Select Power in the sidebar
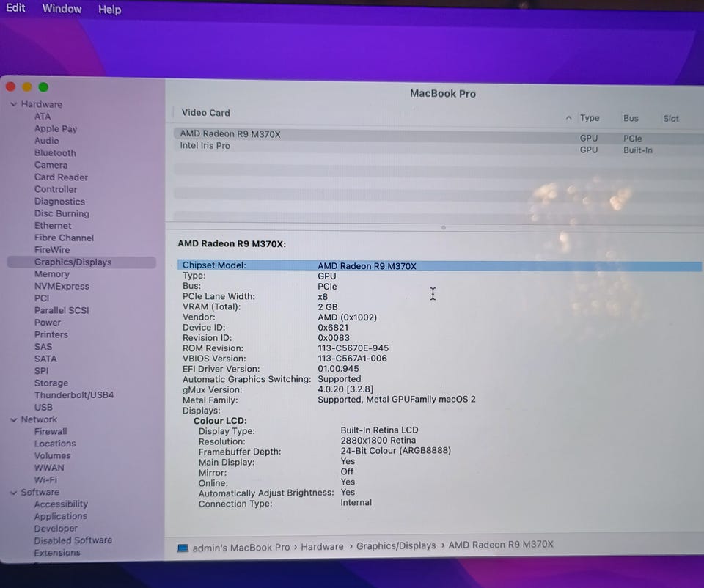This screenshot has height=588, width=704. 48,323
